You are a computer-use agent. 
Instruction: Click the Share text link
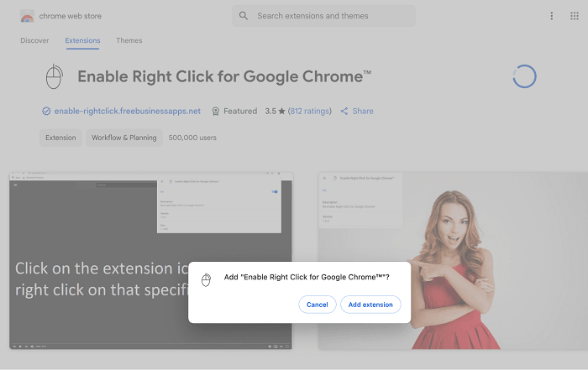click(x=363, y=112)
